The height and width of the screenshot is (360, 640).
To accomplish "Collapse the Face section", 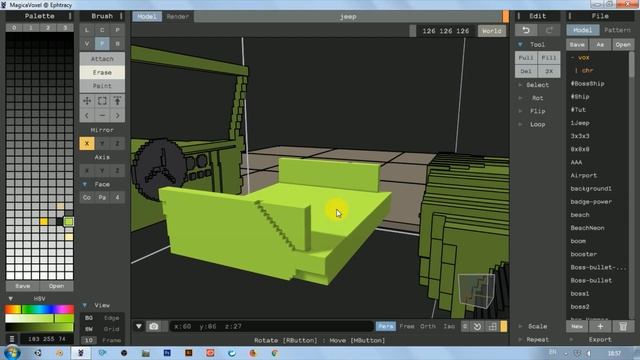I will [x=85, y=184].
